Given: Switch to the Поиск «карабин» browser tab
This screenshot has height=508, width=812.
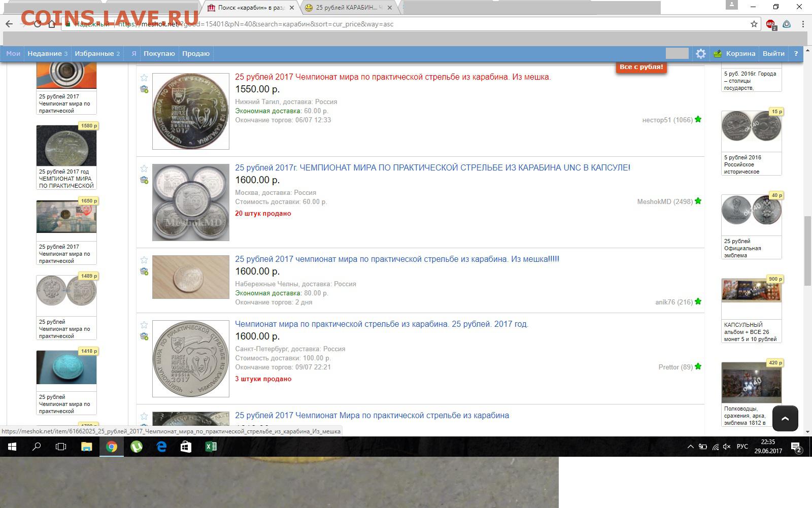Looking at the screenshot, I should [251, 8].
